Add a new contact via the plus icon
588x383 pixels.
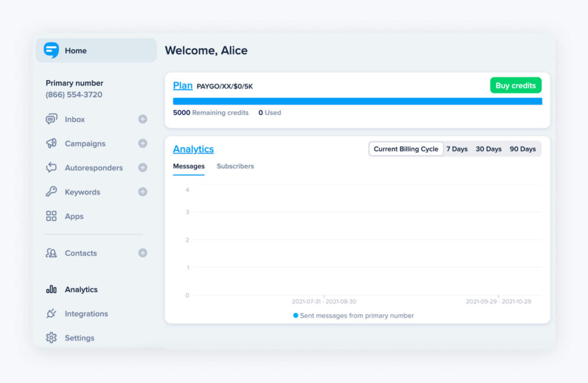click(142, 253)
